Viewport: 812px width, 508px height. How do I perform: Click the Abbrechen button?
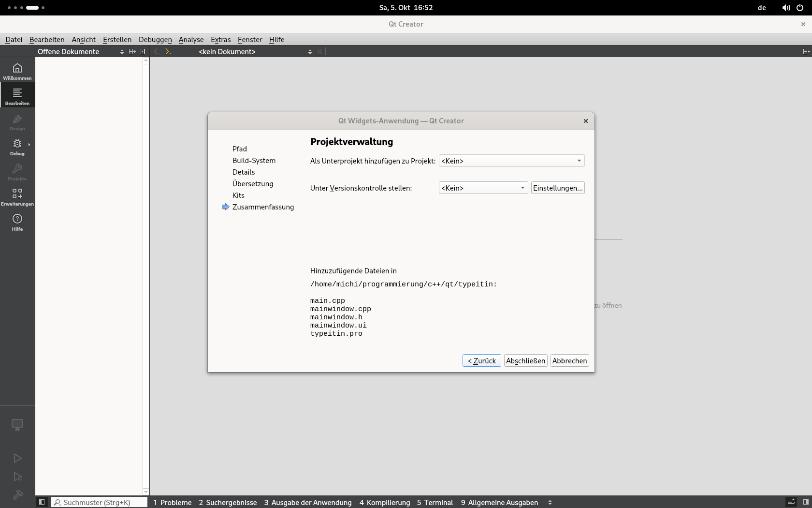(570, 360)
